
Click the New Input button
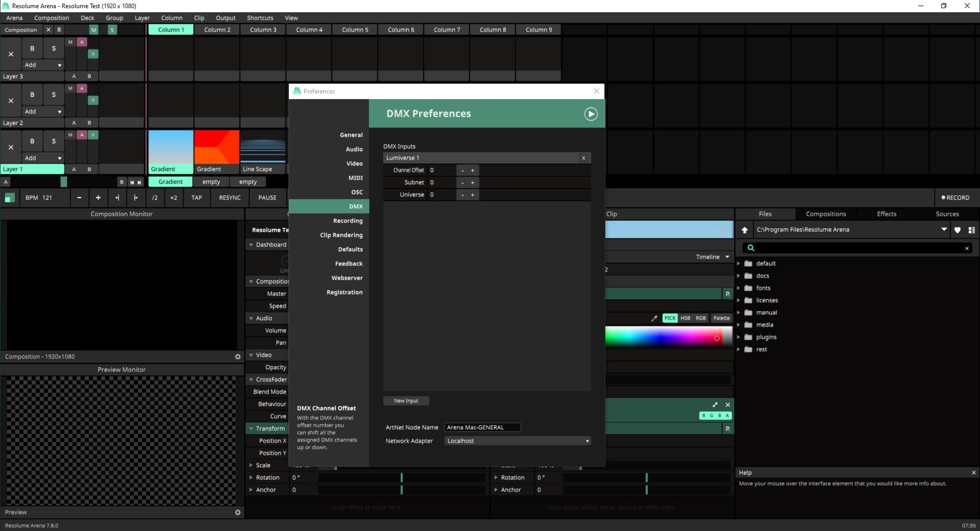tap(406, 401)
